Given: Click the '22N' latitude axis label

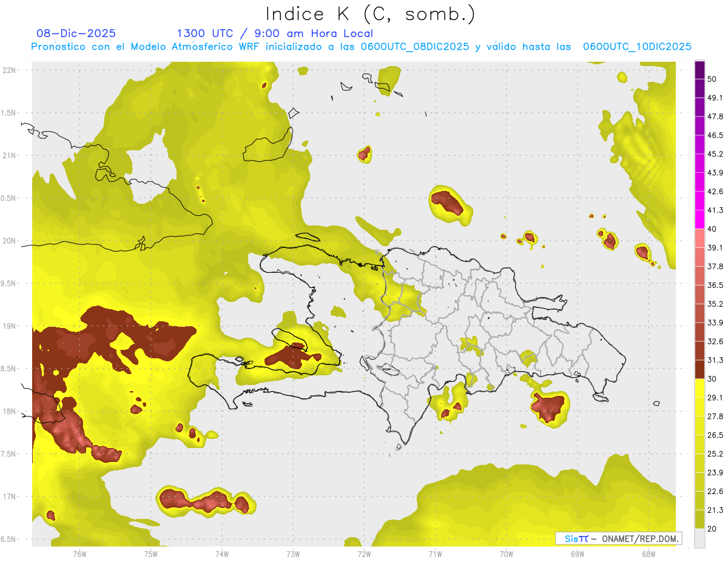Looking at the screenshot, I should click(10, 70).
